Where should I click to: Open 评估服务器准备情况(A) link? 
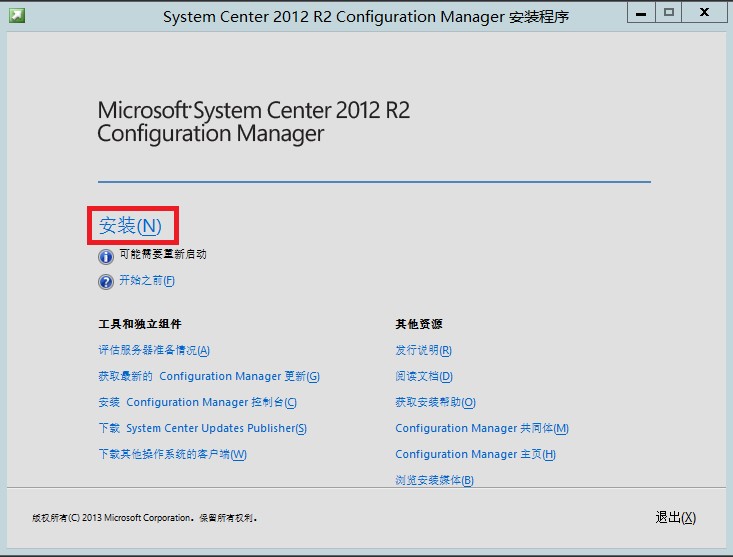click(154, 350)
